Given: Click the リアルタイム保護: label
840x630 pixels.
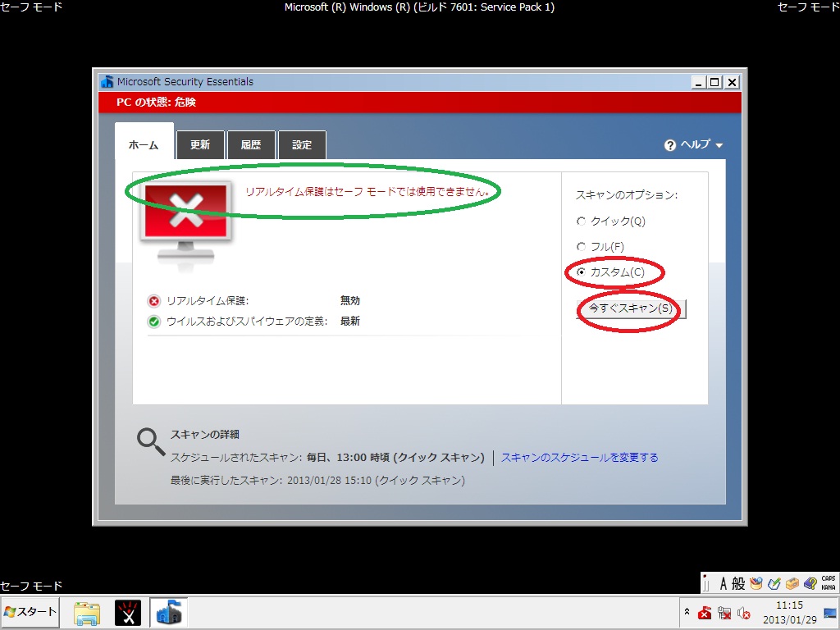Looking at the screenshot, I should [x=208, y=300].
